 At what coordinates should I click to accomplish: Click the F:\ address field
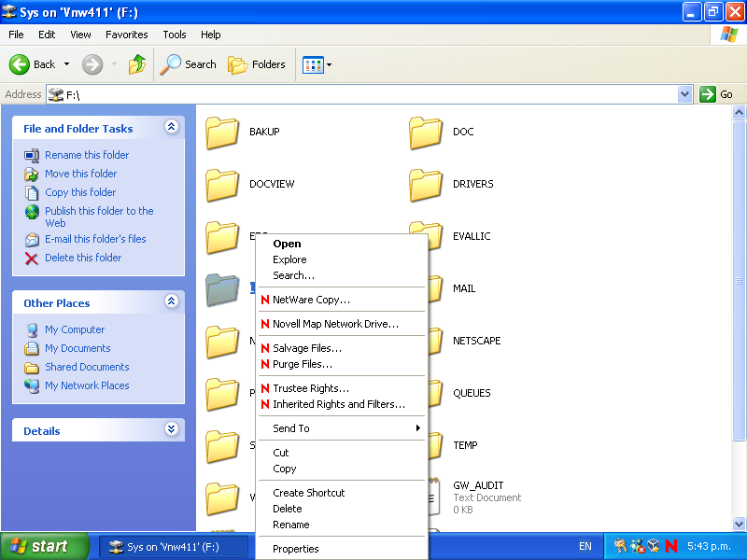[x=362, y=94]
